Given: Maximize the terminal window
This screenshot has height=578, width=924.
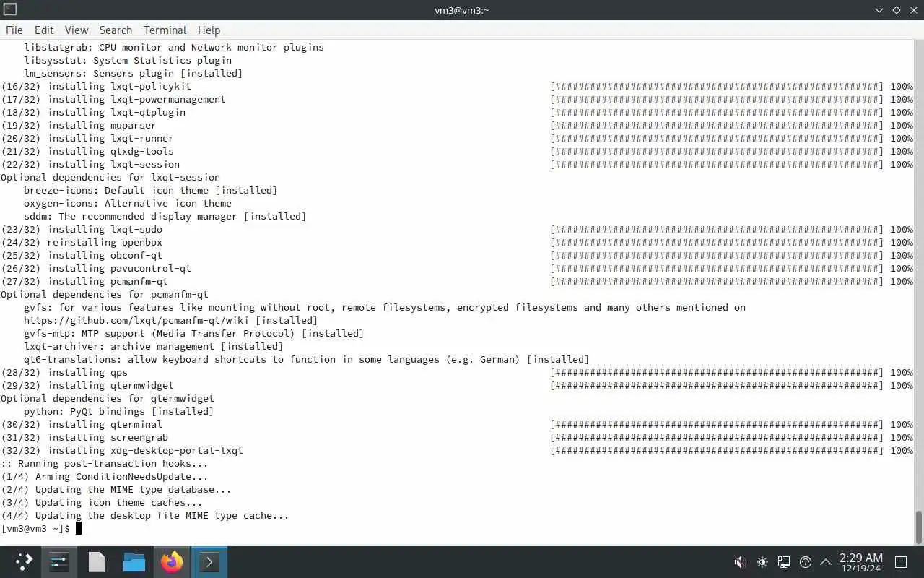Looking at the screenshot, I should point(897,10).
